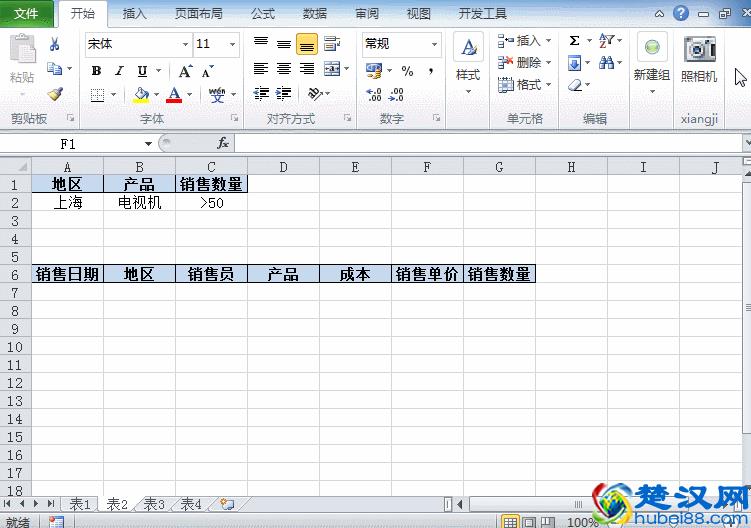Click the cell styles (样式) icon
The image size is (751, 528).
click(468, 60)
